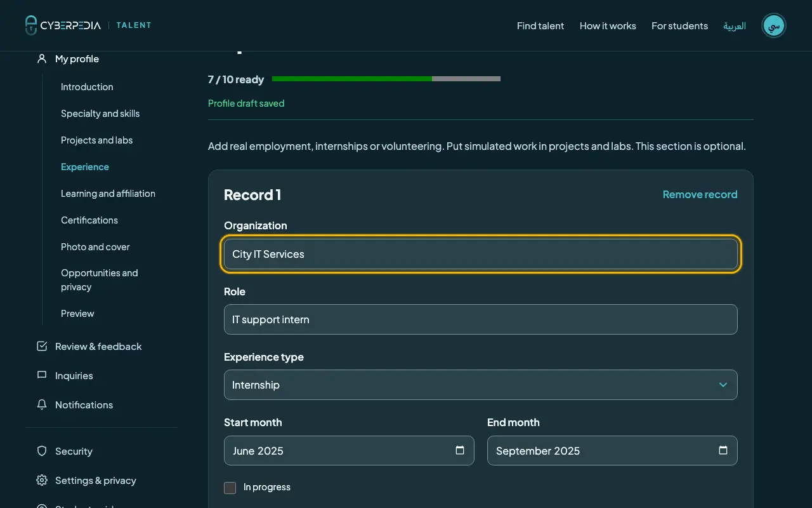Click the Notifications bell icon

[42, 404]
